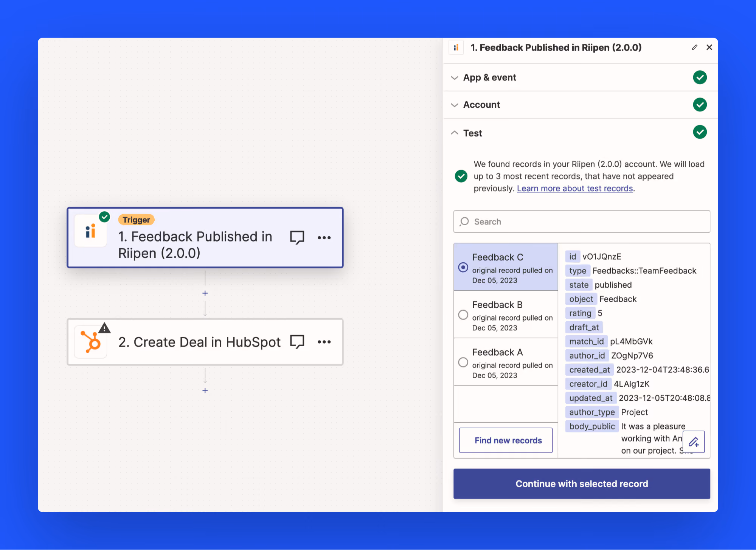Click the type value Feedbacks::TeamFeedback
The height and width of the screenshot is (550, 756).
tap(644, 271)
